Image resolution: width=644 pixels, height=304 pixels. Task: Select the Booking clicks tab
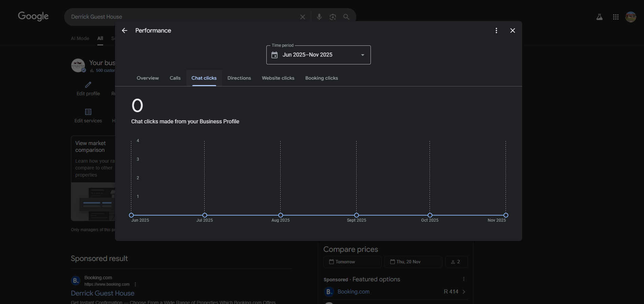(x=321, y=78)
